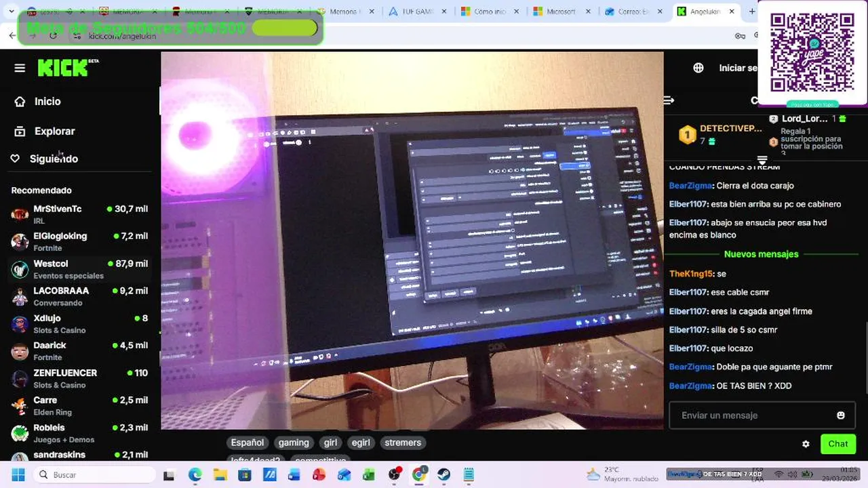
Task: Open Google Chrome from the taskbar
Action: point(419,475)
